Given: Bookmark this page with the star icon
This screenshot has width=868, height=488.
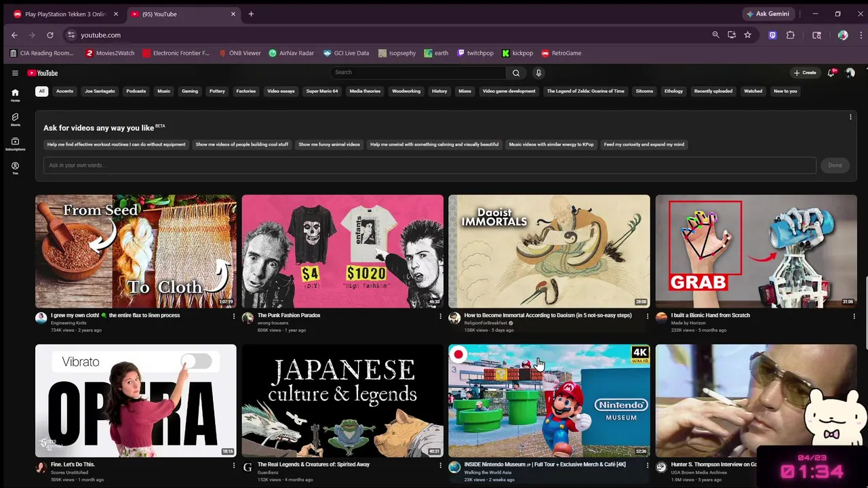Looking at the screenshot, I should 747,35.
